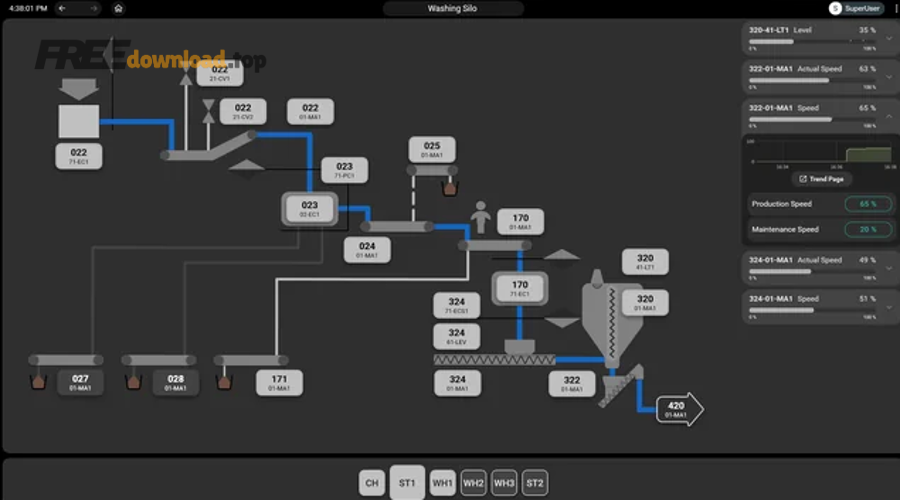Open the 324 71-ECS1 device tag

tap(456, 305)
